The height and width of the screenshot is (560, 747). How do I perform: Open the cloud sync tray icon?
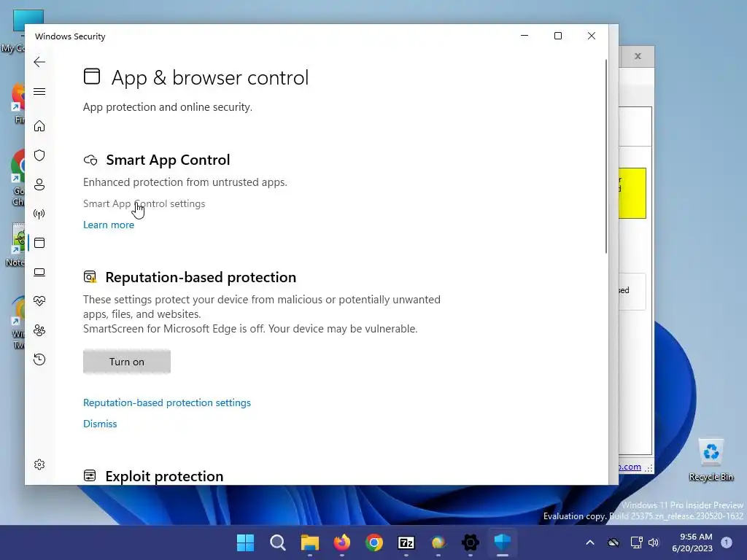tap(614, 542)
